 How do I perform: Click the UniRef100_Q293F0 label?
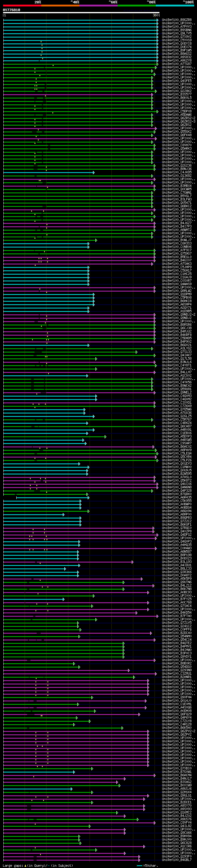click(x=177, y=856)
